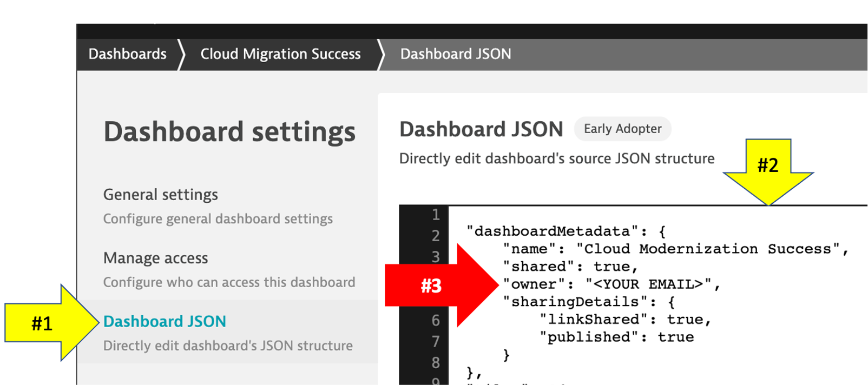
Task: Go to Cloud Migration Success breadcrumb
Action: pyautogui.click(x=280, y=54)
